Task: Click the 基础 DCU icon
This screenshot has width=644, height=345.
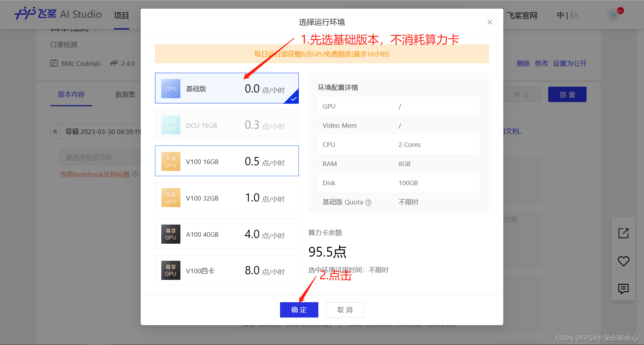Action: tap(171, 125)
